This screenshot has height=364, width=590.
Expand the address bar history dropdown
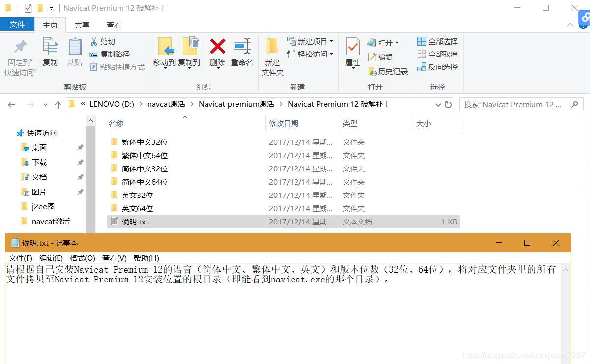click(x=438, y=104)
